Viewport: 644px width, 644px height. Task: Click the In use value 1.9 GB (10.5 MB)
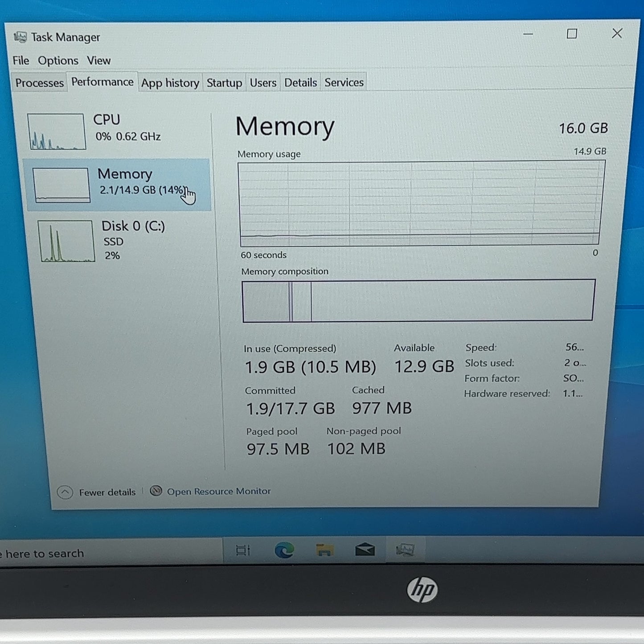(311, 367)
